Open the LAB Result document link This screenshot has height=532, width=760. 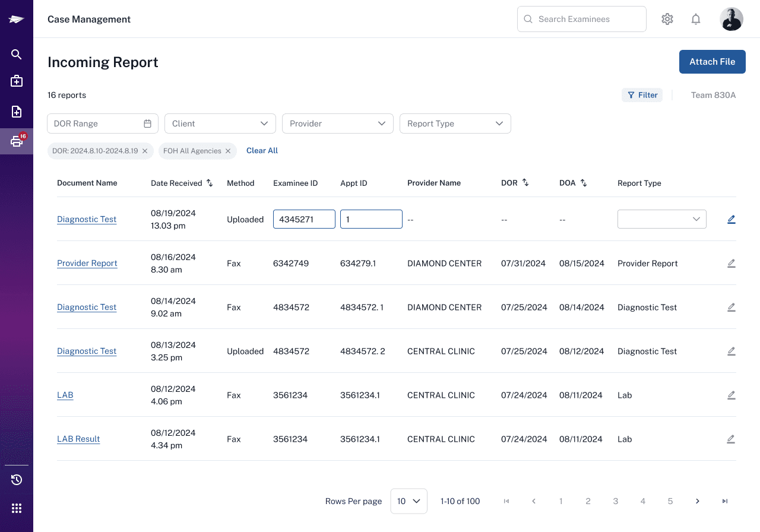click(x=78, y=439)
